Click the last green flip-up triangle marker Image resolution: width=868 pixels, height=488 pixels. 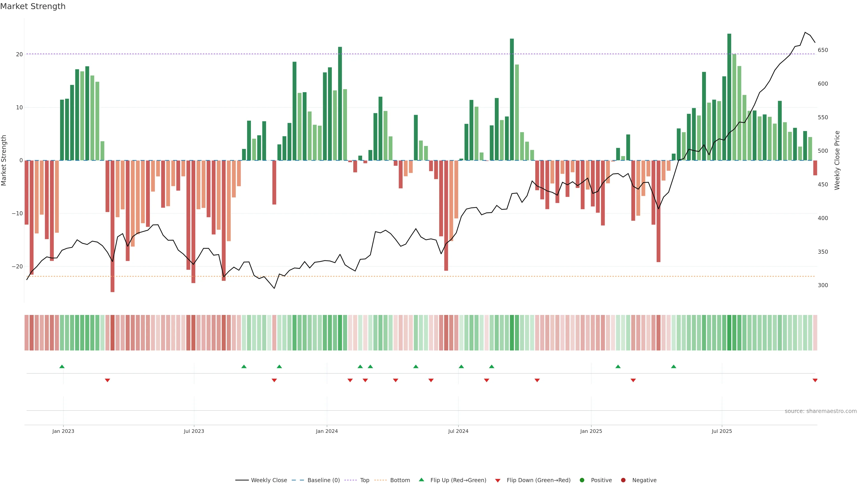point(673,366)
